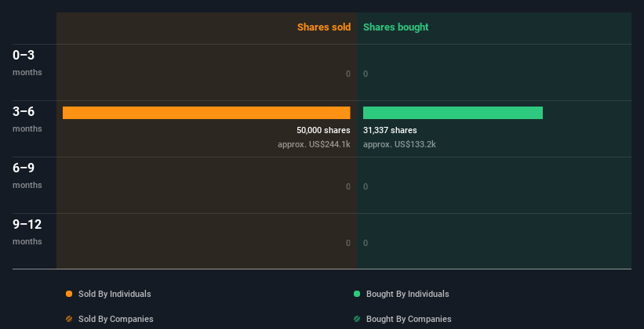
Task: Click the 'Shares sold' column header
Action: tap(324, 27)
